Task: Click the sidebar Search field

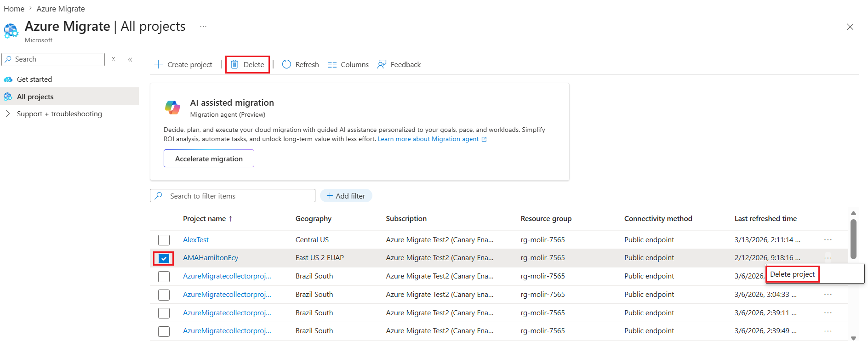Action: [x=53, y=59]
